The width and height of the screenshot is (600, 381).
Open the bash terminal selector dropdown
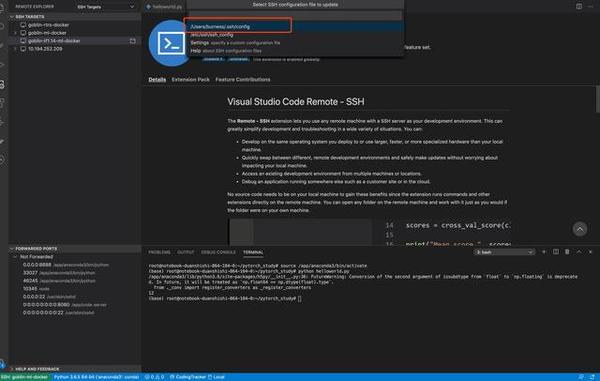coord(504,252)
